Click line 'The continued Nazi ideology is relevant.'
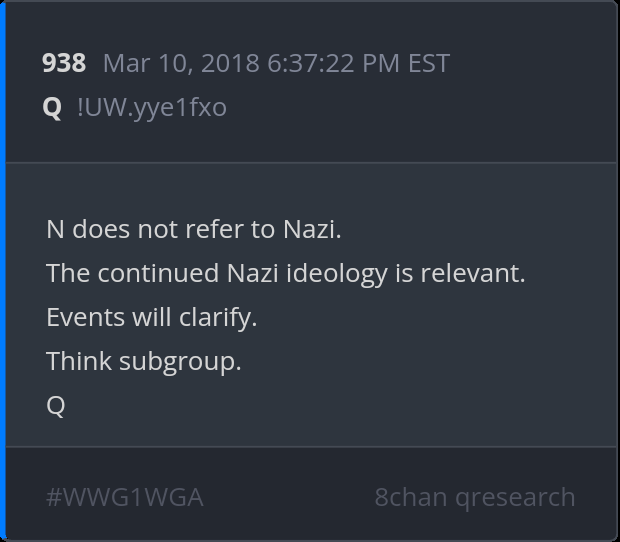The image size is (620, 542). (x=285, y=273)
